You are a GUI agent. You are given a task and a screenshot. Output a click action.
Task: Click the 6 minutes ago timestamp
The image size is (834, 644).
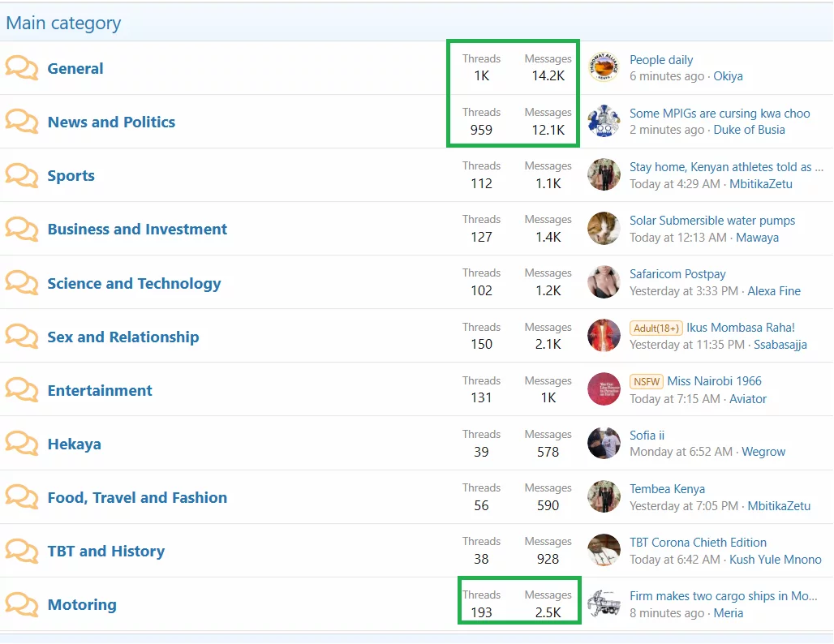666,76
